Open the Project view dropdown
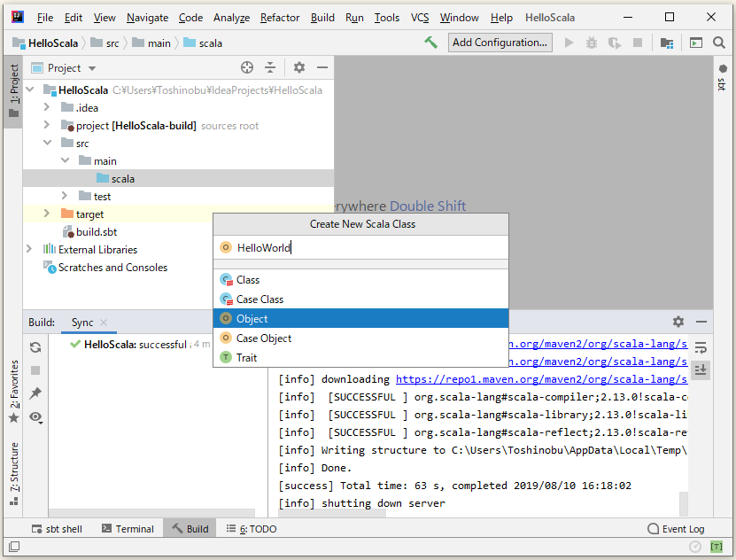The image size is (736, 560). (92, 68)
